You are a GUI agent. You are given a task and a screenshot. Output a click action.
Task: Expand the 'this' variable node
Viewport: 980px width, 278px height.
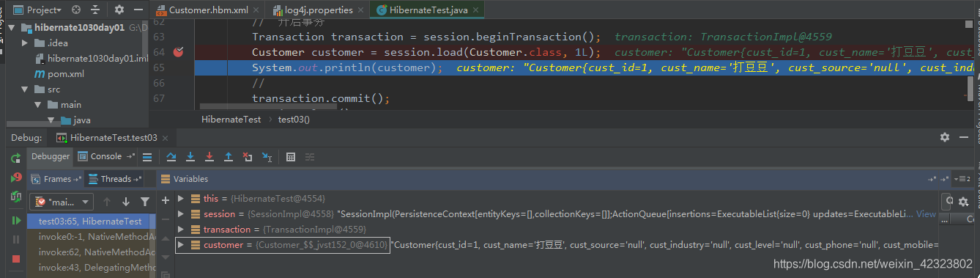(181, 199)
